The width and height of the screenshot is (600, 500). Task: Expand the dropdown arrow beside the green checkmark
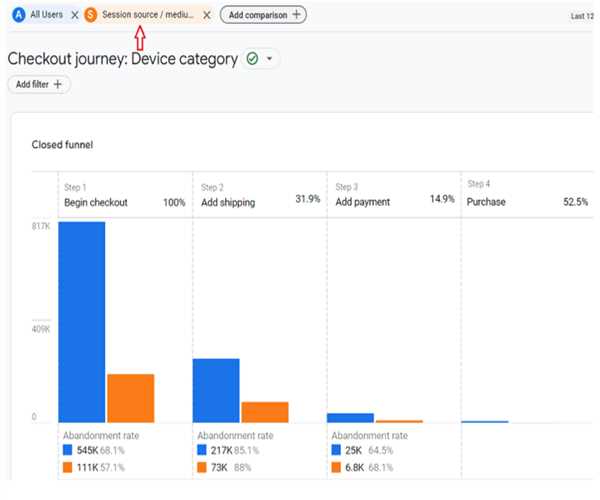click(x=269, y=59)
